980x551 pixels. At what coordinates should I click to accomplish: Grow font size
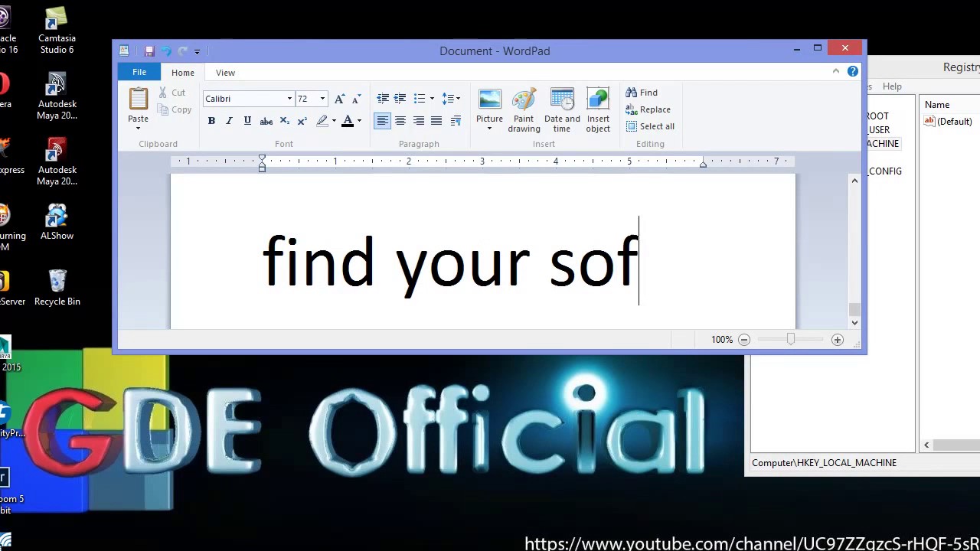pos(339,99)
